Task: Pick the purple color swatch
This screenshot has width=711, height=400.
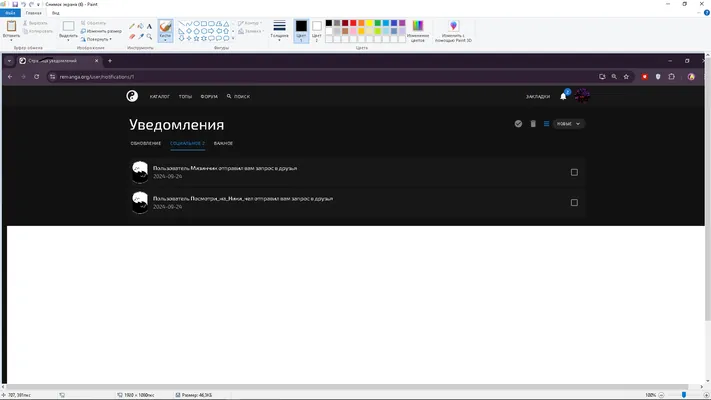Action: click(402, 23)
